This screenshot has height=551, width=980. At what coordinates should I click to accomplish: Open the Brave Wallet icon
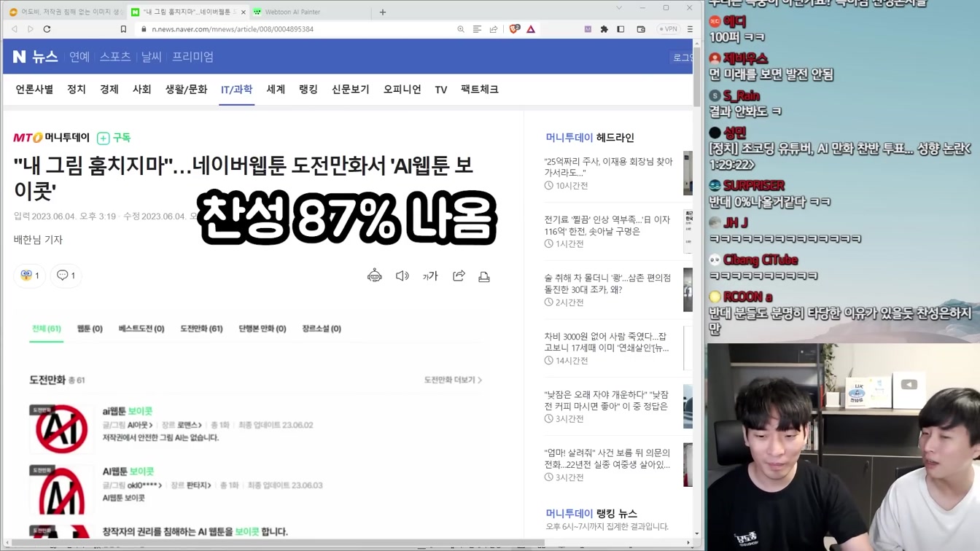click(x=641, y=29)
